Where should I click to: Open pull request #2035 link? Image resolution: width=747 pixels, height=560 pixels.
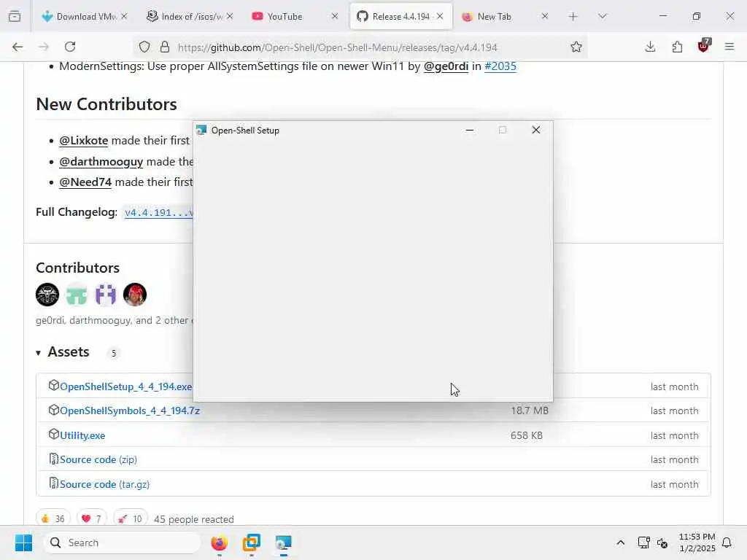tap(500, 66)
